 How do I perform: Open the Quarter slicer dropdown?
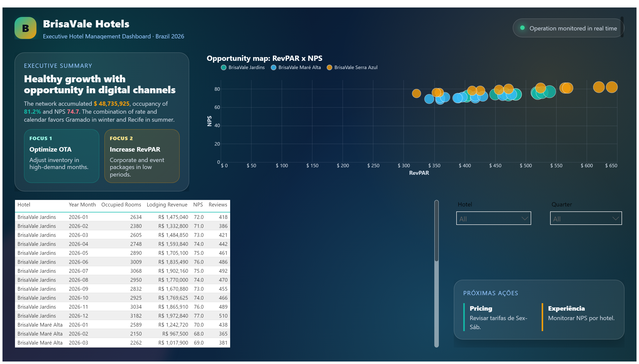click(x=586, y=218)
